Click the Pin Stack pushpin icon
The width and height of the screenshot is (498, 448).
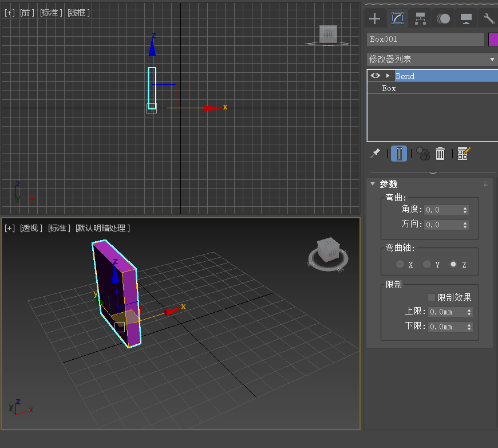376,154
